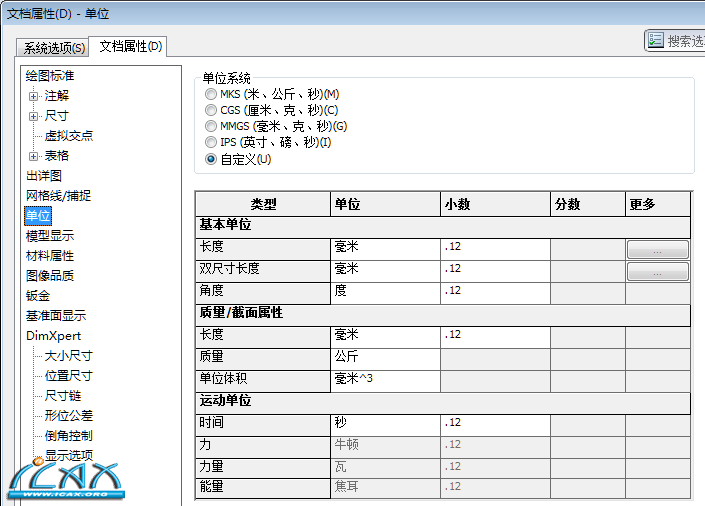Click fraction cell for 双尺寸长度 row
Viewport: 705px width, 506px height.
(x=588, y=271)
